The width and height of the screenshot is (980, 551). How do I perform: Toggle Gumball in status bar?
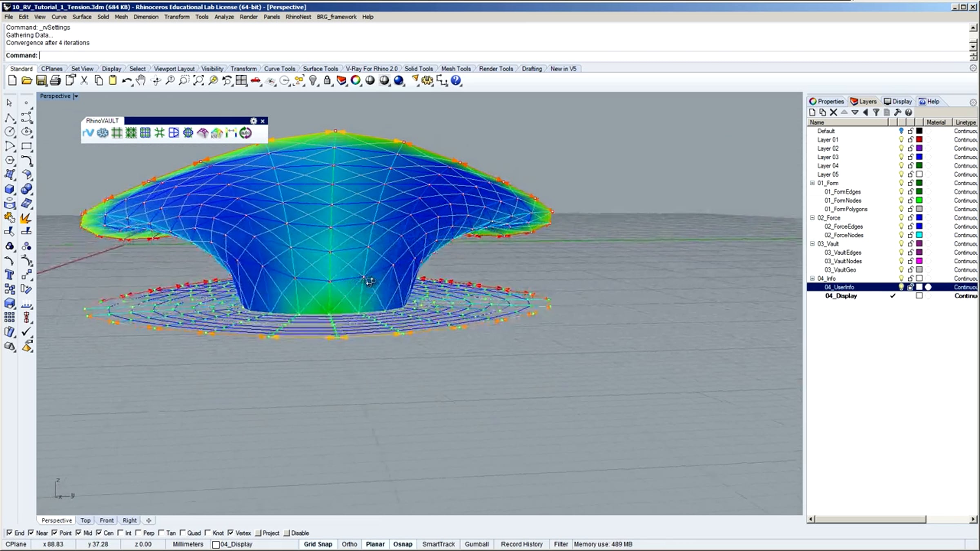click(477, 544)
